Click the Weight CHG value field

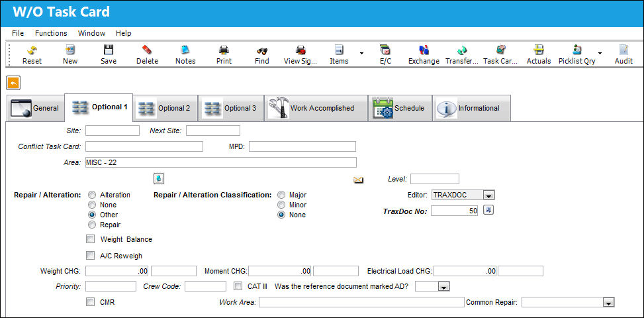[117, 271]
